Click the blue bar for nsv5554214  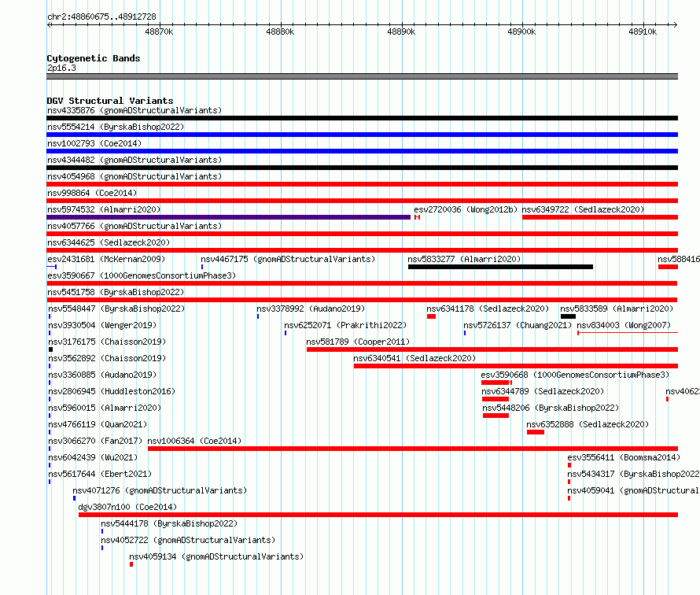362,135
